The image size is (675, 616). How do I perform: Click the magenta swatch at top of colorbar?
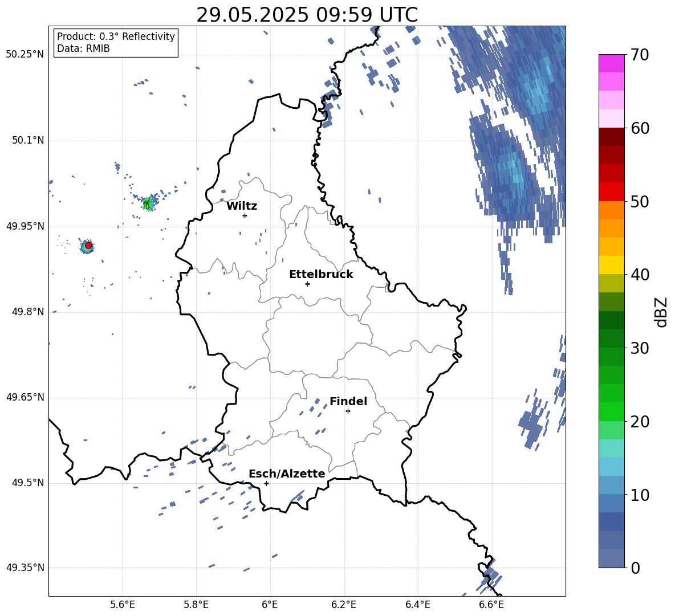pos(611,64)
